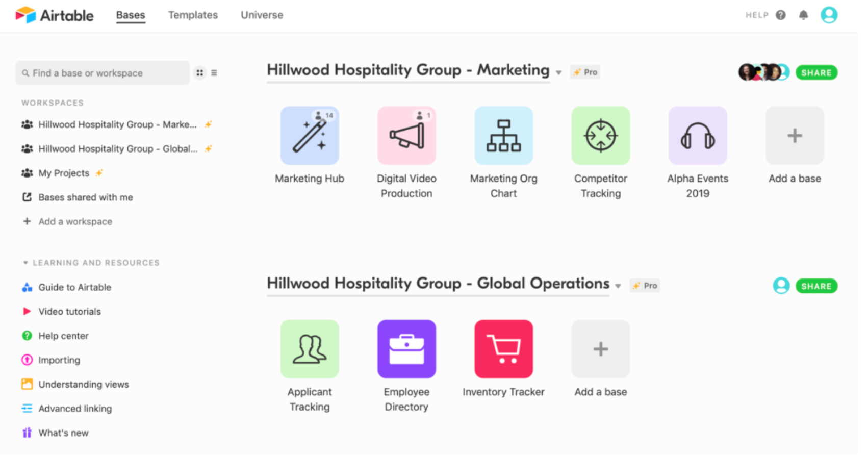The image size is (868, 456).
Task: Switch to grid view of bases
Action: 200,73
